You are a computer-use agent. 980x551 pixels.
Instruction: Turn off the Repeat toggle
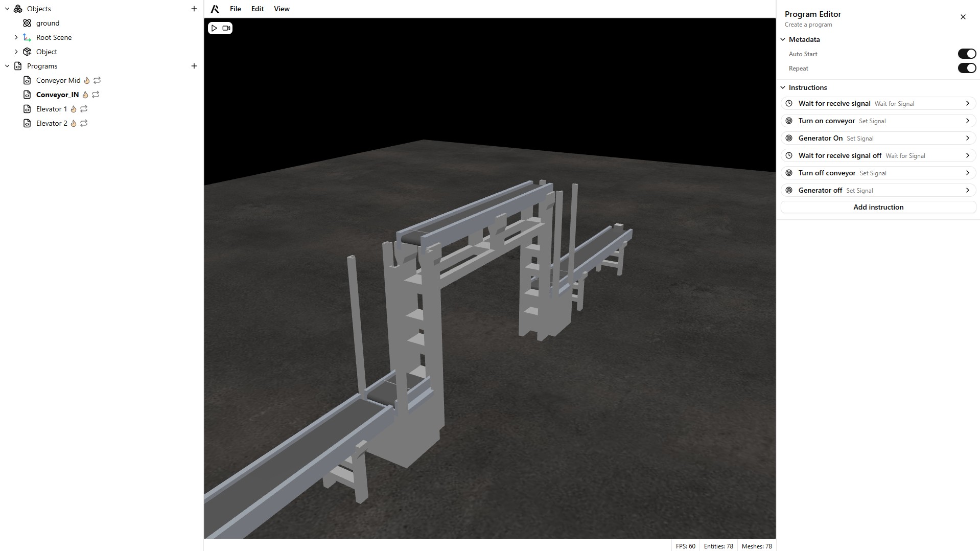coord(966,68)
